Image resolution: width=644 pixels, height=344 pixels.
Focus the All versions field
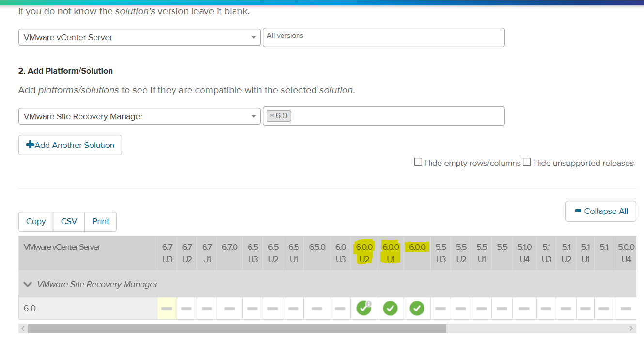click(383, 37)
